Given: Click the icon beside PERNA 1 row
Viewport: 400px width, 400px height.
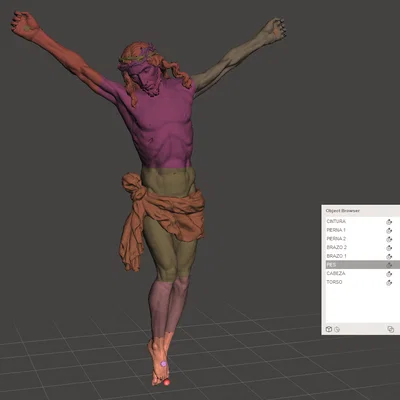Looking at the screenshot, I should point(389,231).
